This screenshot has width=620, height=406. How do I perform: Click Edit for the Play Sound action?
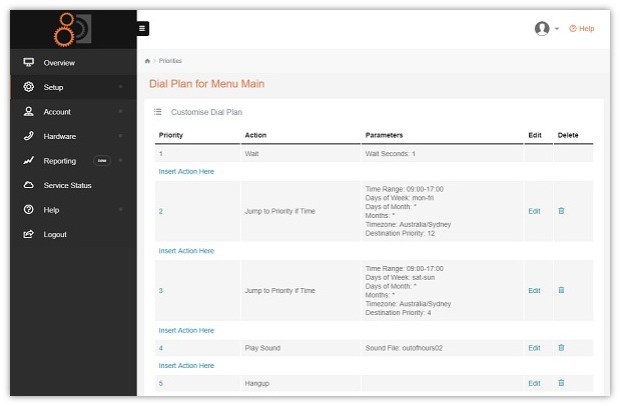(534, 348)
